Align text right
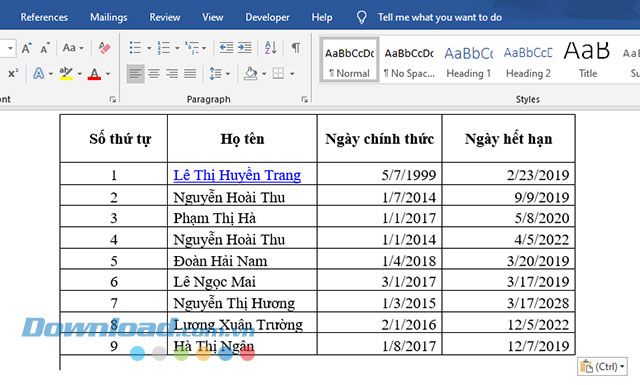640x385 pixels. pos(172,74)
